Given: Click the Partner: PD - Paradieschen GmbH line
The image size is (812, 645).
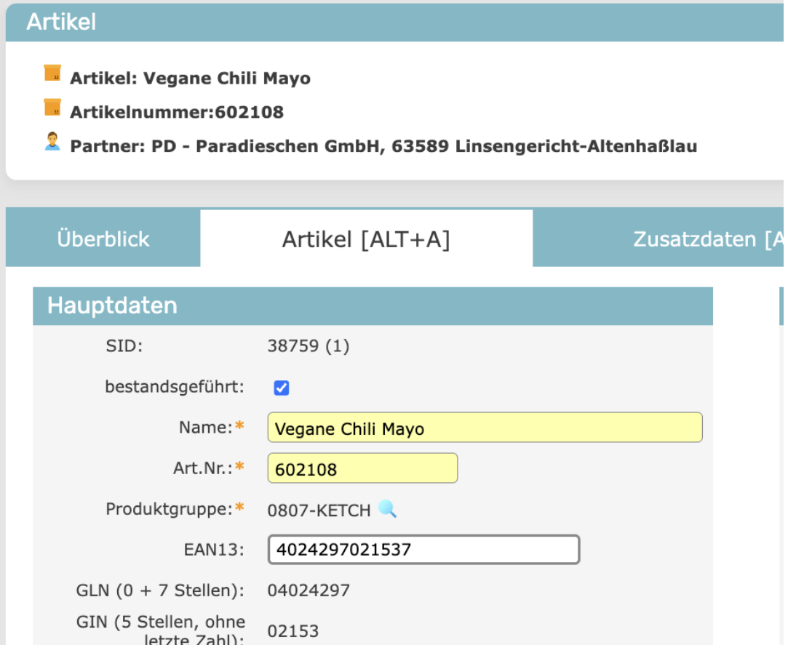Looking at the screenshot, I should coord(383,146).
